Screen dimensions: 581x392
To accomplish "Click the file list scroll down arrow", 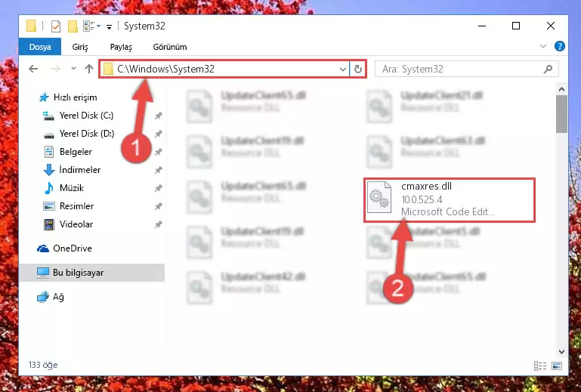I will tap(561, 352).
